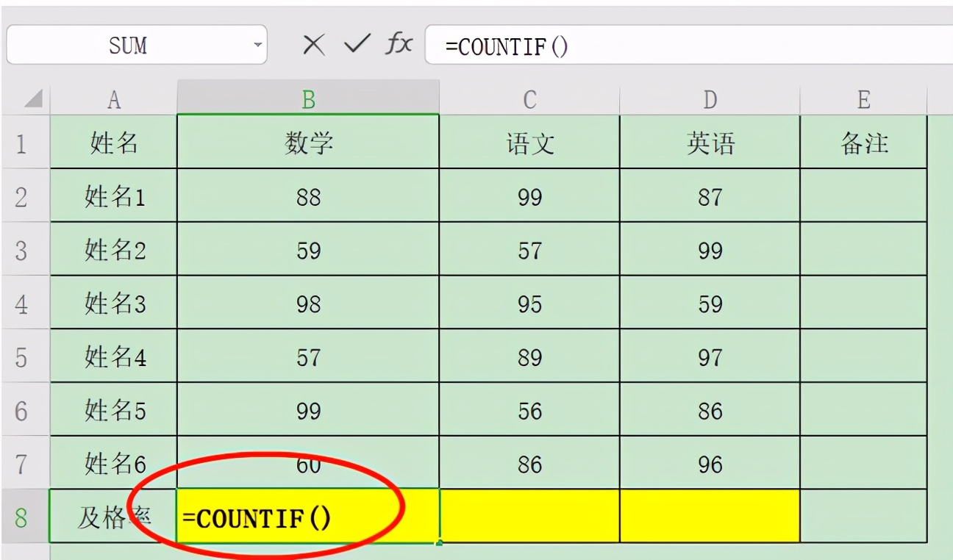Viewport: 953px width, 560px height.
Task: Click the 语文 header cell
Action: tap(529, 142)
